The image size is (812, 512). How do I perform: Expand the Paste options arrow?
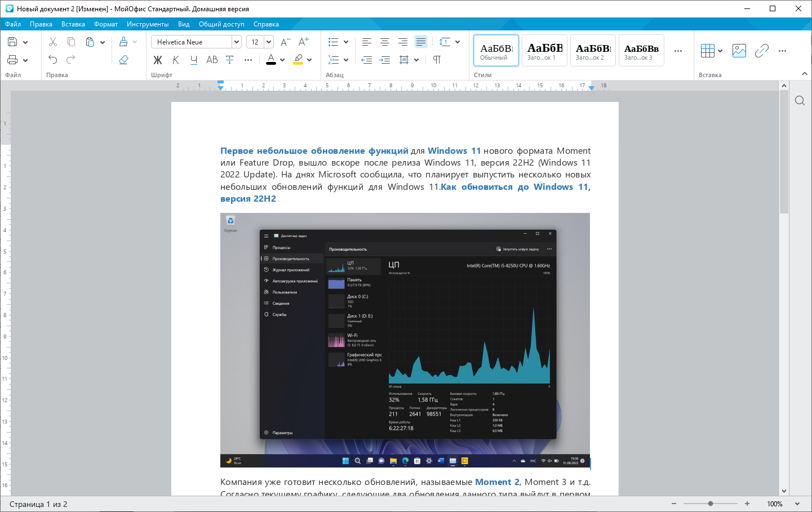click(103, 42)
